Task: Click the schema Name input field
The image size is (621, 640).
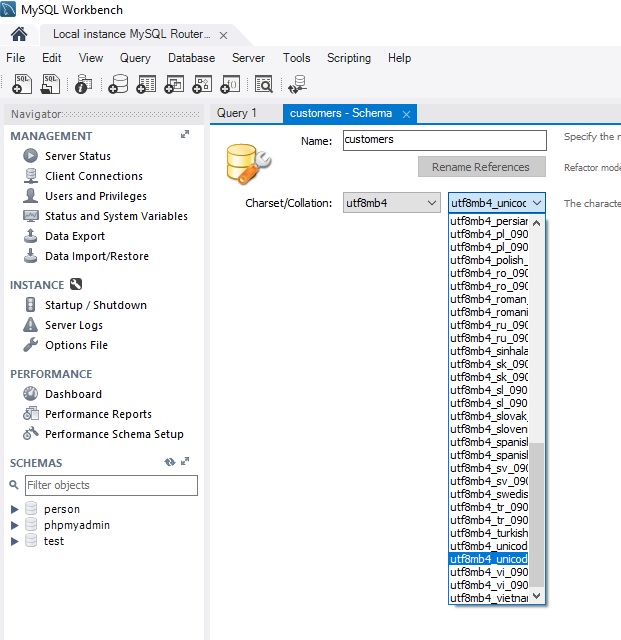Action: (445, 140)
